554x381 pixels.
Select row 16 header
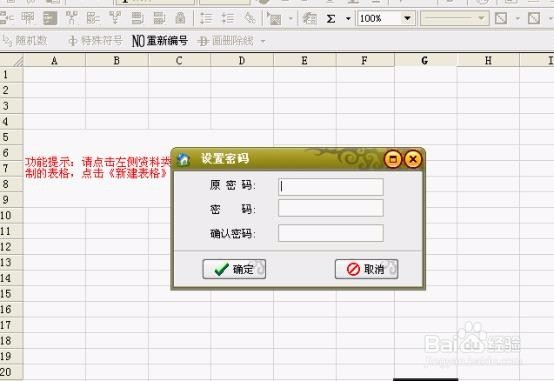[11, 309]
